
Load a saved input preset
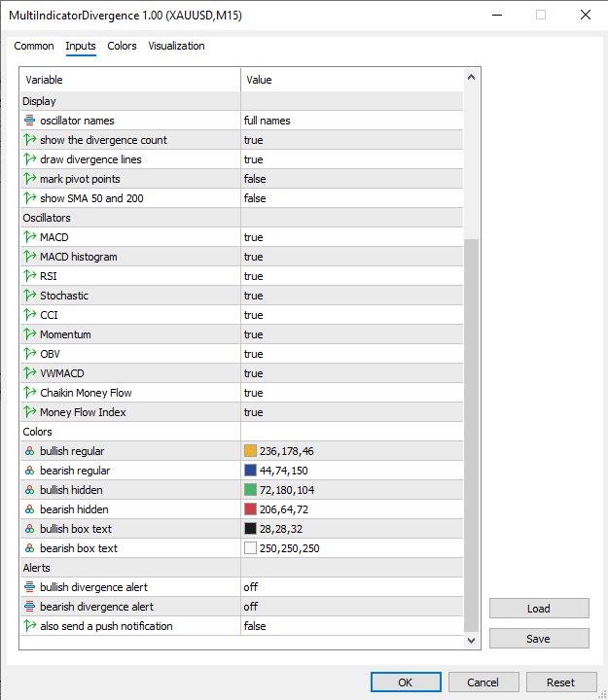(539, 609)
